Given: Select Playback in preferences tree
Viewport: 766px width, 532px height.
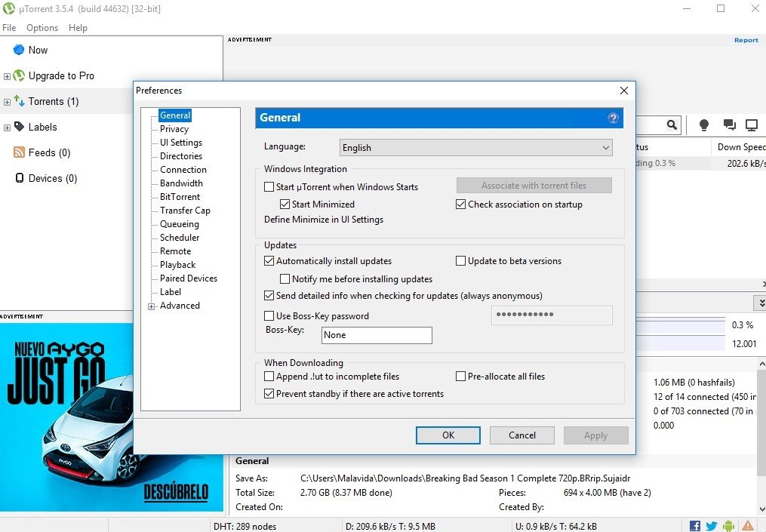Looking at the screenshot, I should point(177,265).
